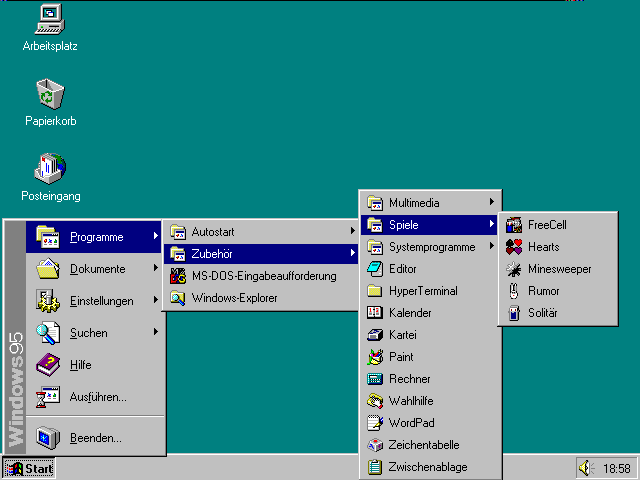640x480 pixels.
Task: Expand the Einstellungen submenu arrow
Action: pos(156,300)
